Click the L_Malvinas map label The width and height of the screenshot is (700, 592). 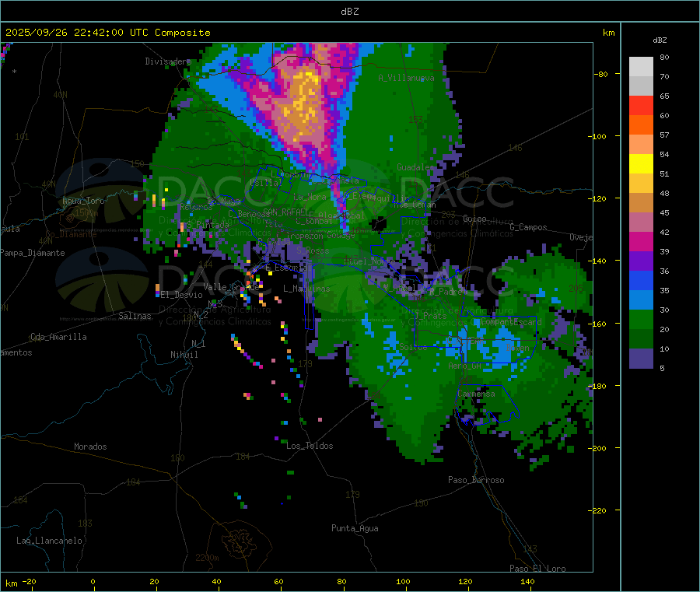(x=306, y=289)
